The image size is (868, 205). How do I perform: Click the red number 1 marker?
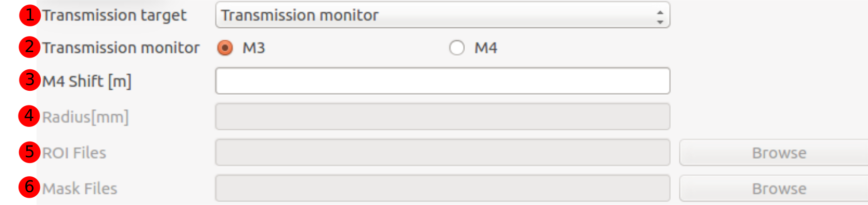(x=30, y=15)
